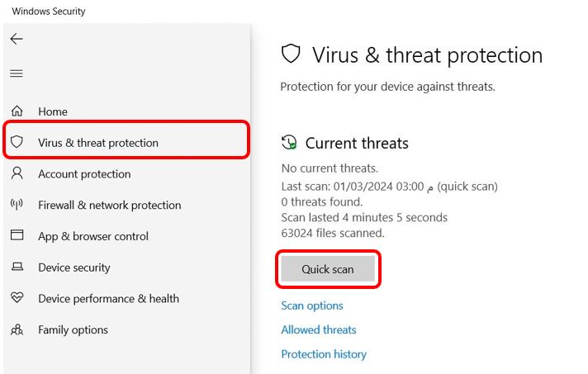Image resolution: width=588 pixels, height=374 pixels.
Task: Open Account protection section
Action: click(x=84, y=174)
